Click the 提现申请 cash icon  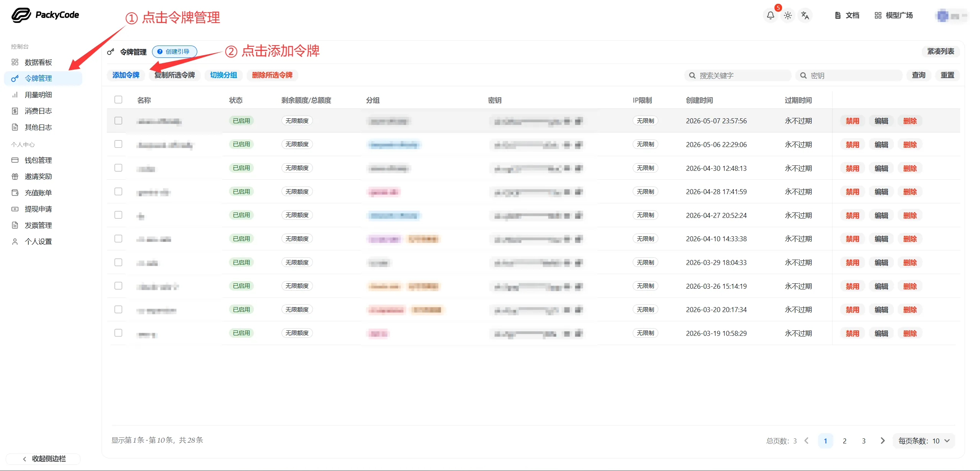[x=15, y=209]
